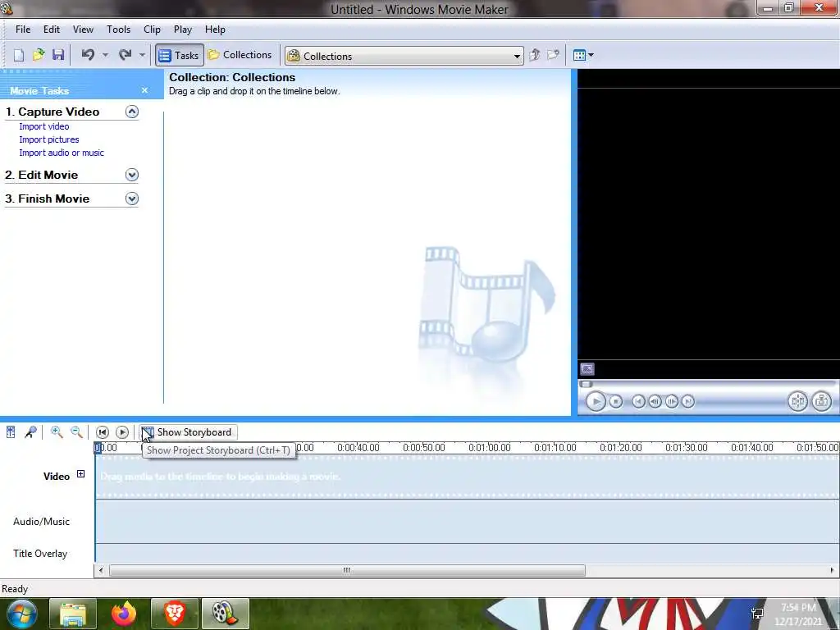Open the Collections combo box
Viewport: 840px width, 630px height.
[x=404, y=56]
